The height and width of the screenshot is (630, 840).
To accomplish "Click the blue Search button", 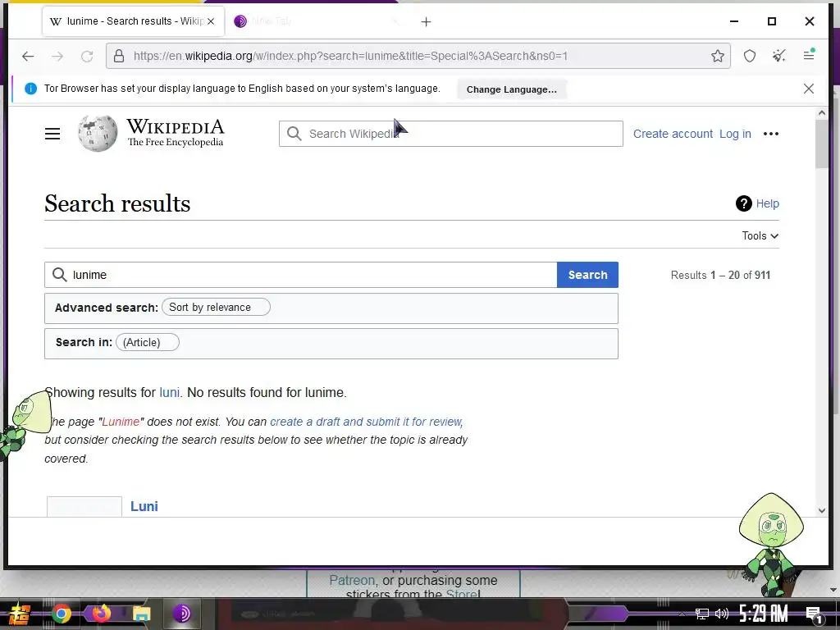I will click(x=587, y=275).
